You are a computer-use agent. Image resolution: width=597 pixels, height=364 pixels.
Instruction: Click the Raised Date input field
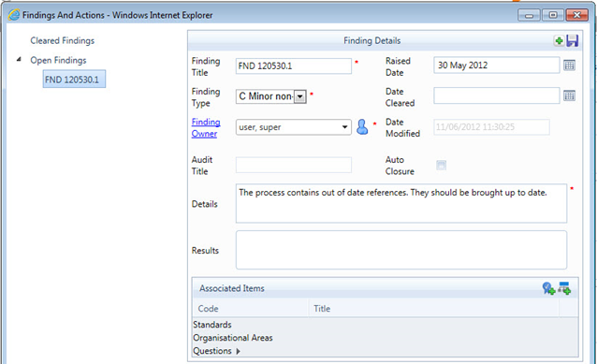click(x=497, y=66)
